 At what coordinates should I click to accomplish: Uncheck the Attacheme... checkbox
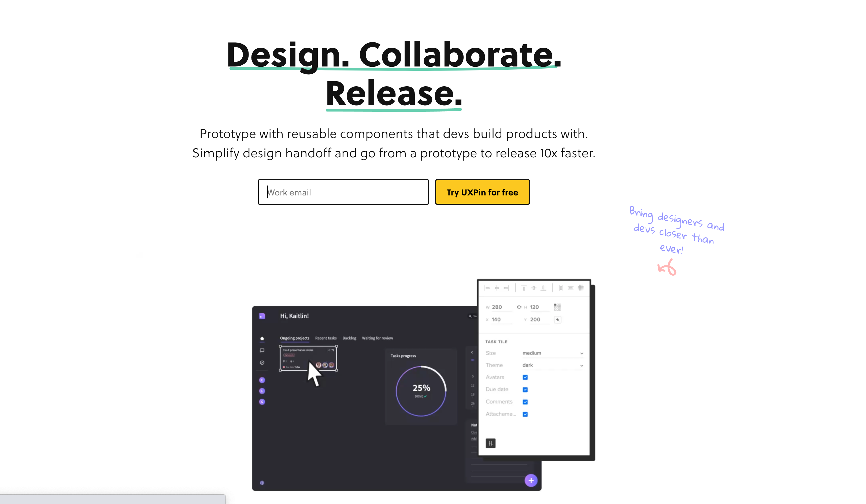525,414
